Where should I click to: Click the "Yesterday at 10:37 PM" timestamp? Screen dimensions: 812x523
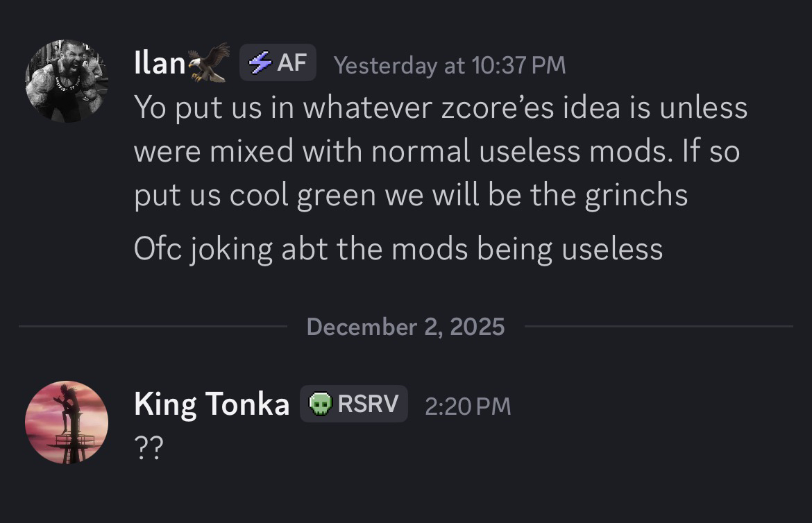(x=449, y=65)
